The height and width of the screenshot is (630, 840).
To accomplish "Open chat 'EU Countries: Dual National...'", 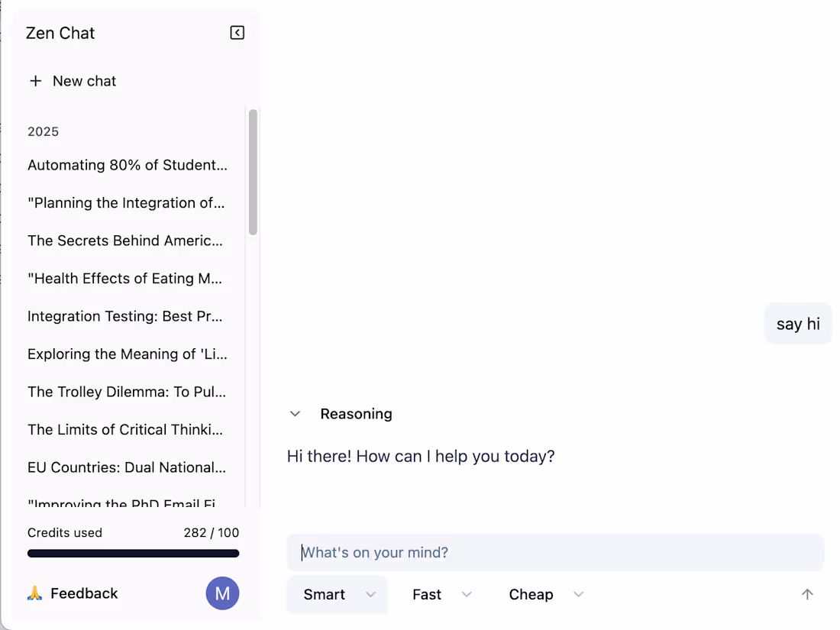I will pyautogui.click(x=127, y=467).
